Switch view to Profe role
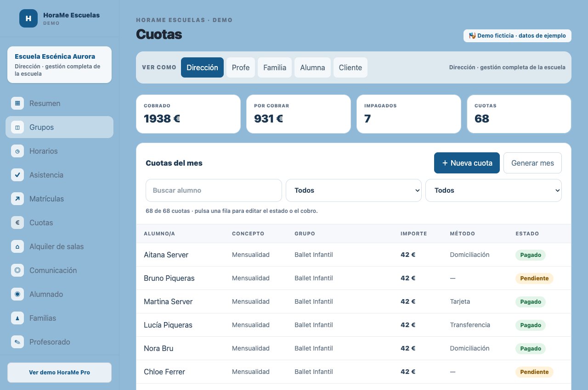Screen dimensions: 588x390 tap(241, 67)
